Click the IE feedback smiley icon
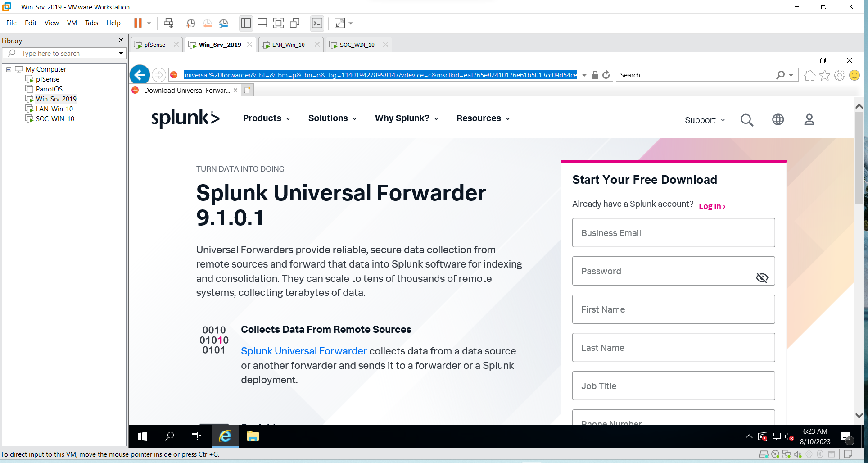The width and height of the screenshot is (868, 463). (854, 75)
